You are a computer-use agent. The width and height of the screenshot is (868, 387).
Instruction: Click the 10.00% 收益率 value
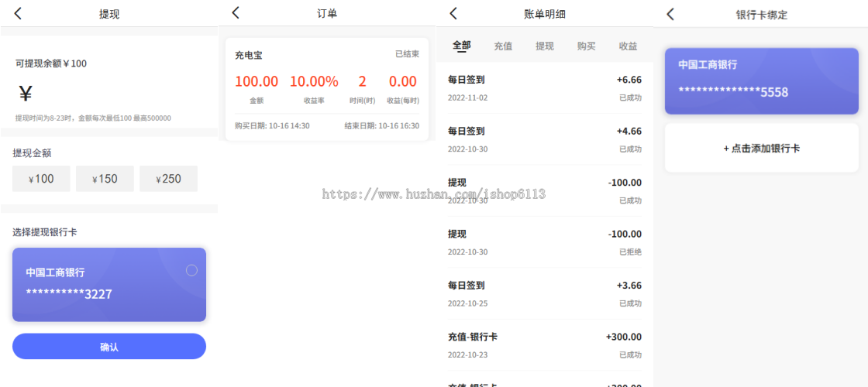point(314,82)
